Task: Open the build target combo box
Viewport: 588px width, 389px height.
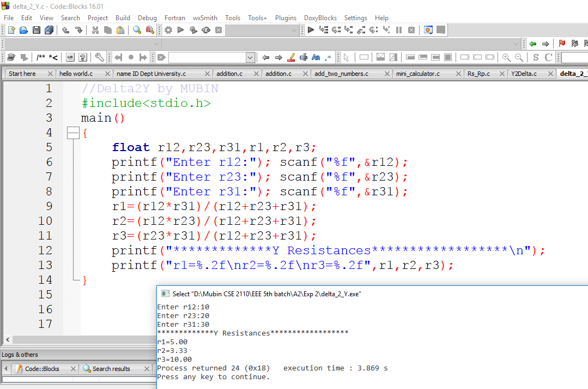Action: (x=262, y=30)
